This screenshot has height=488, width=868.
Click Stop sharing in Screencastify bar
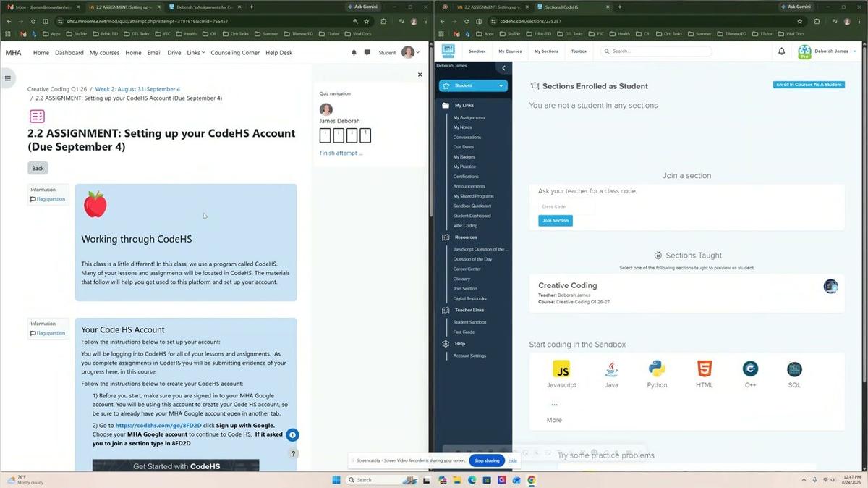pos(487,460)
